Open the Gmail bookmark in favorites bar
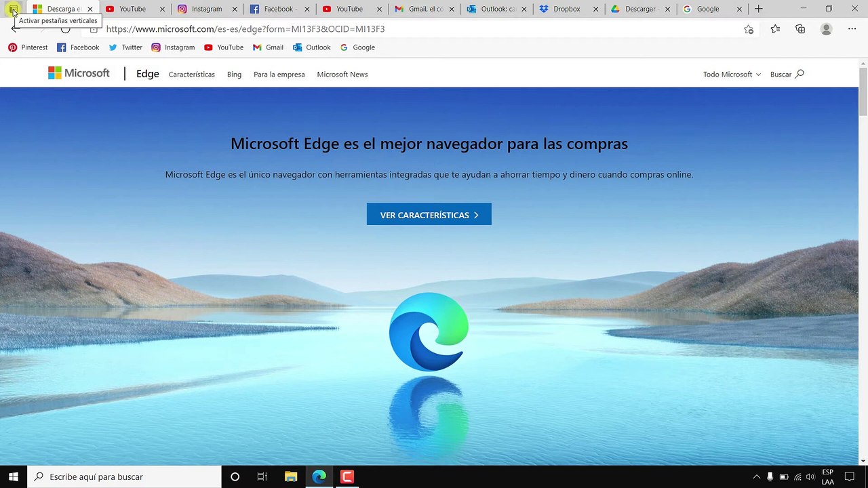This screenshot has height=488, width=868. click(268, 47)
